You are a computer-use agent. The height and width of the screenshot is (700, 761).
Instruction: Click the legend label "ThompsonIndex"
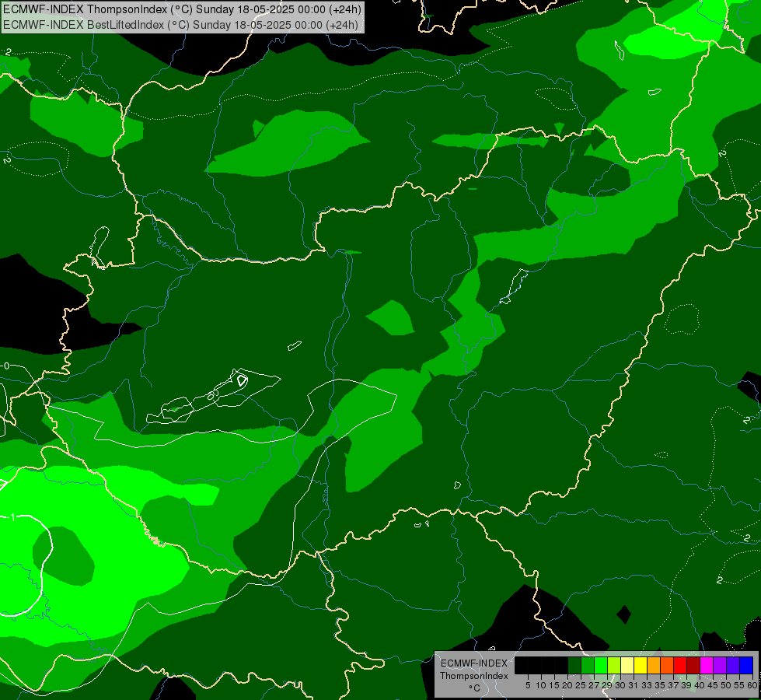coord(474,676)
